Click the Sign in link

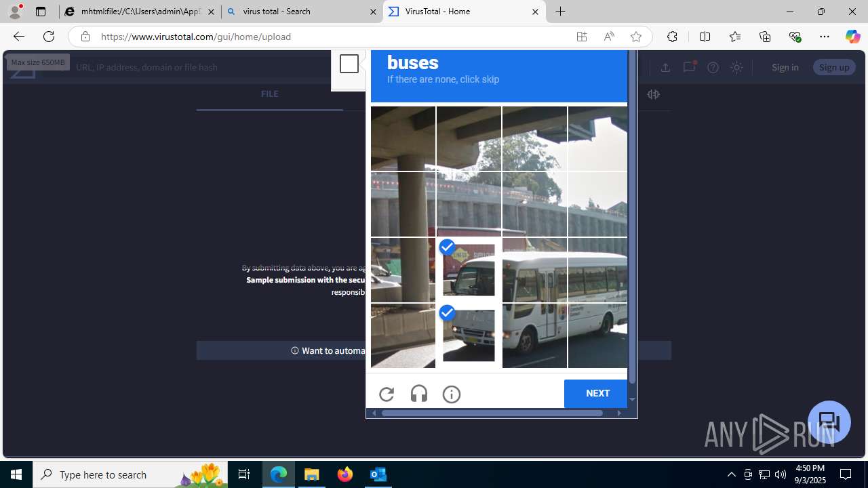pyautogui.click(x=785, y=67)
